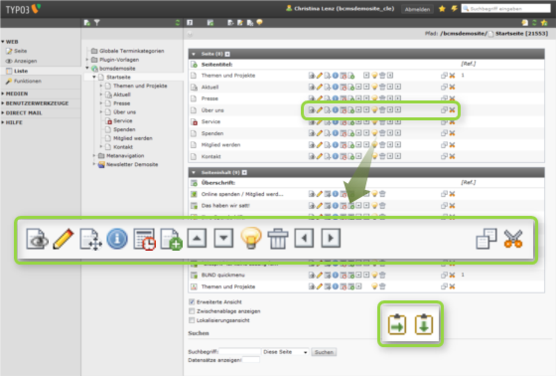Edit the 'Das haben wir satt!' content element
The image size is (556, 376).
(319, 205)
